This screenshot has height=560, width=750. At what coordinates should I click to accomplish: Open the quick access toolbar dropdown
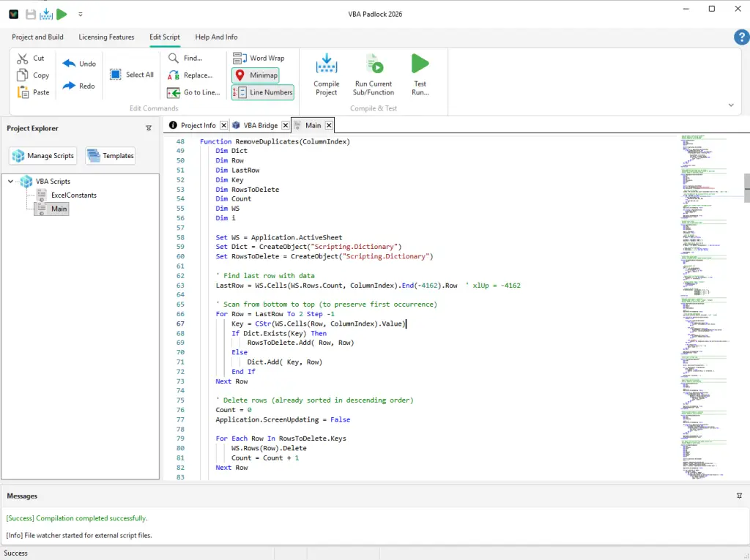81,13
